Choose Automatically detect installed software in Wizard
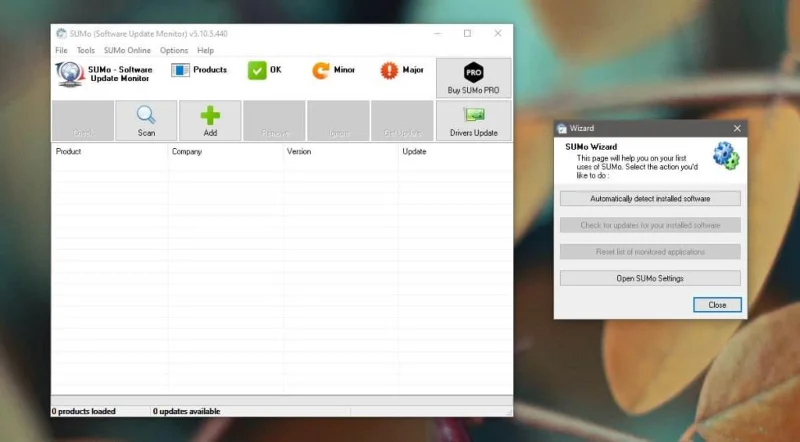Image resolution: width=800 pixels, height=442 pixels. tap(650, 199)
